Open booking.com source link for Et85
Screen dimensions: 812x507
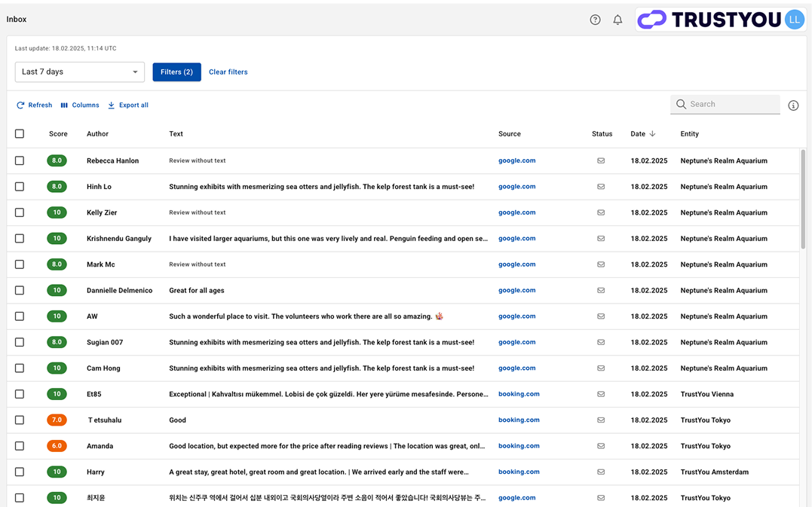[519, 394]
